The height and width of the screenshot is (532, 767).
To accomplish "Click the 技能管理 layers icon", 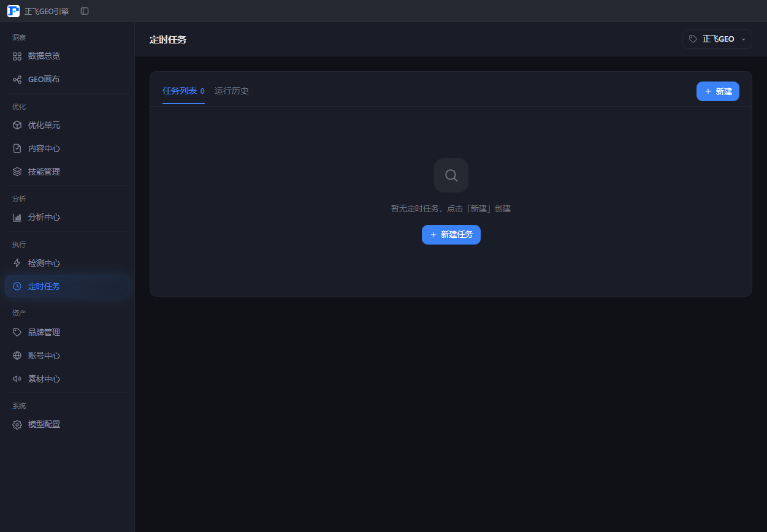I will tap(17, 172).
